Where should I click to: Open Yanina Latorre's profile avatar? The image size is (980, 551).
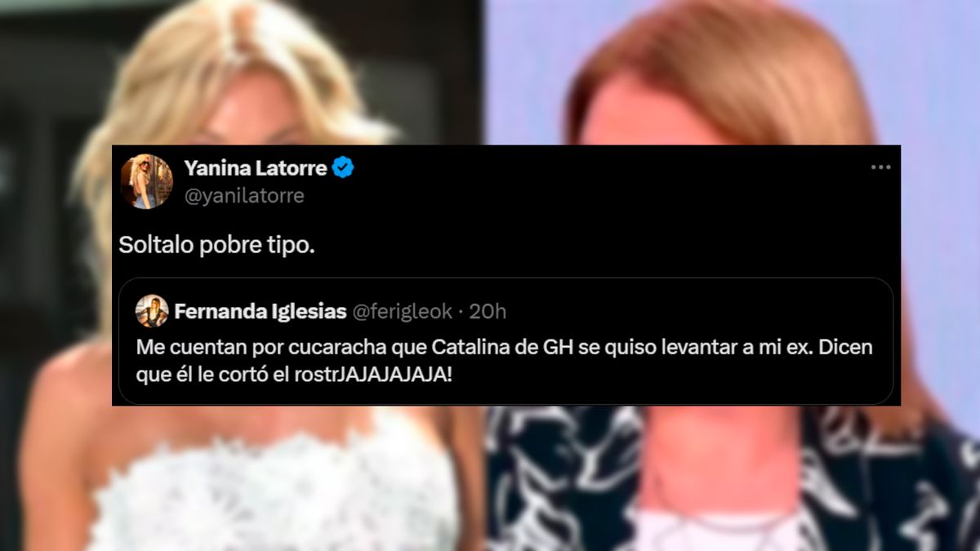147,181
